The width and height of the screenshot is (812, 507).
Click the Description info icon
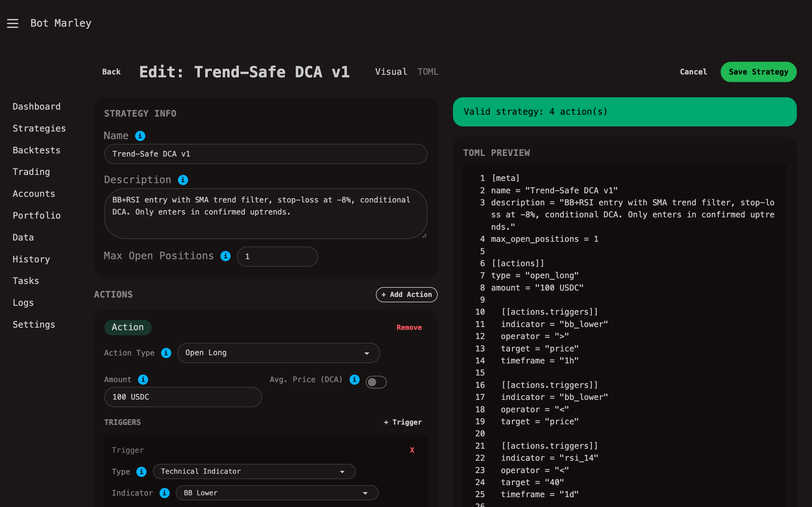pyautogui.click(x=183, y=180)
